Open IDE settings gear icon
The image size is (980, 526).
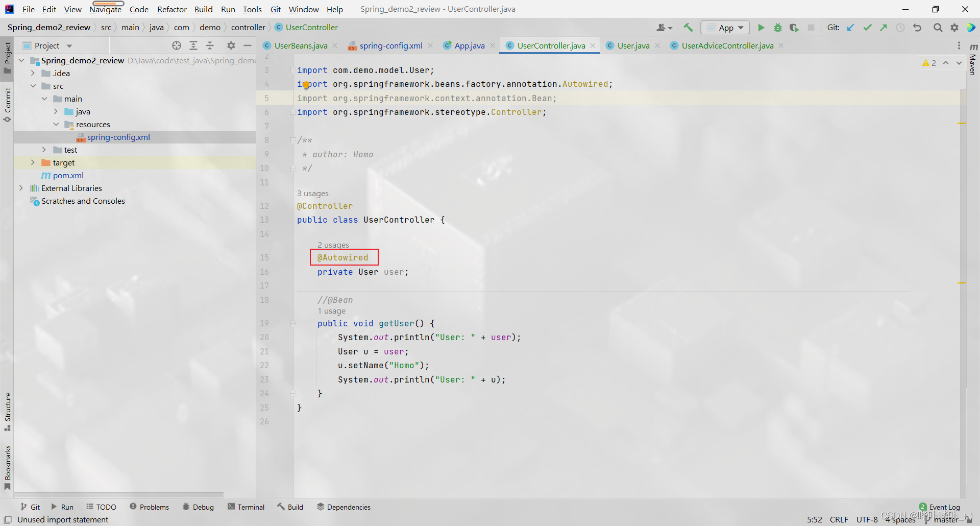(x=954, y=28)
